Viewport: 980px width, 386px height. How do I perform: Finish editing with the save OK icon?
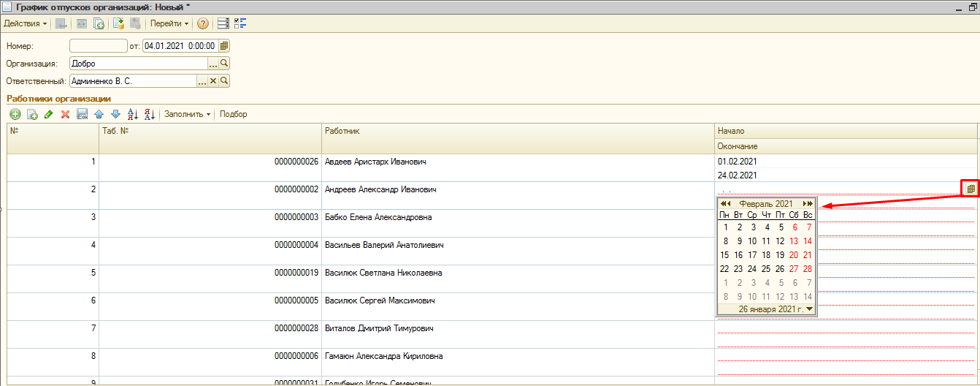82,114
